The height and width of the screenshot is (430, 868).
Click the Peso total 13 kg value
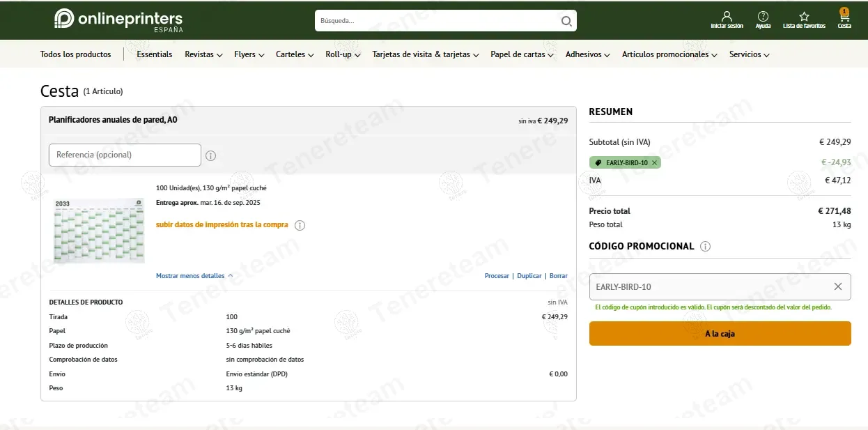(x=842, y=224)
